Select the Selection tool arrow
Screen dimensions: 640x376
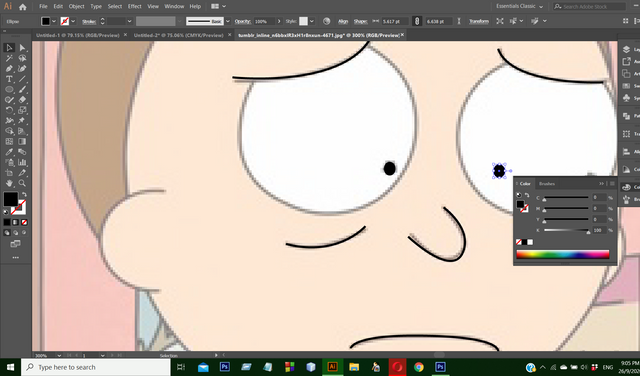coord(9,48)
